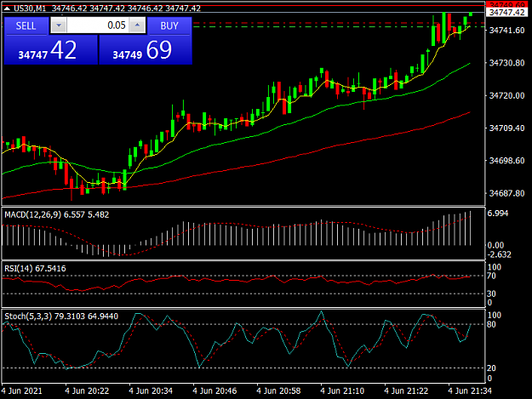
Task: Click the 70 level on RSI scale
Action: pyautogui.click(x=492, y=276)
